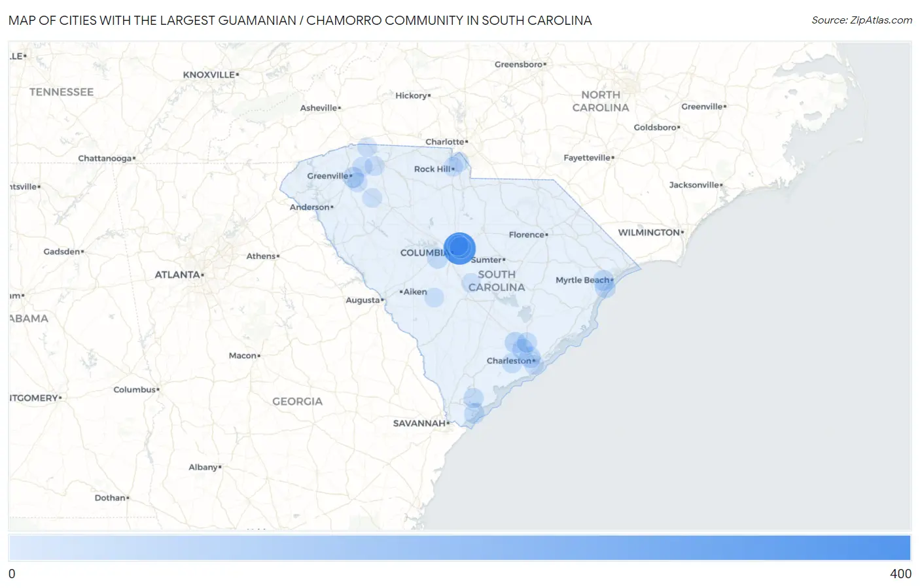The image size is (920, 588).
Task: Click the Fayetteville label
Action: click(x=587, y=158)
